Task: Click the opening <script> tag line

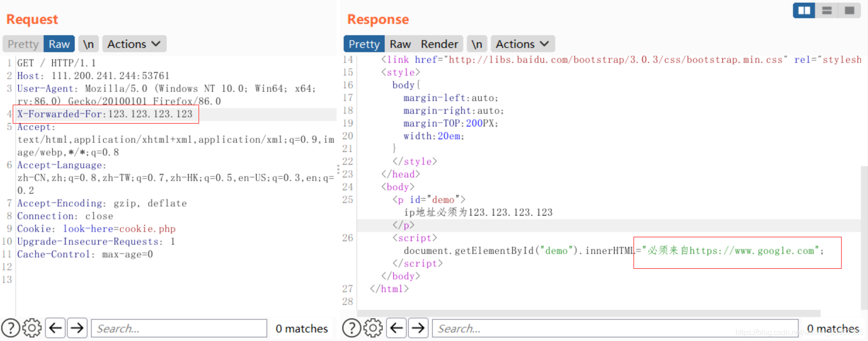Action: click(415, 238)
